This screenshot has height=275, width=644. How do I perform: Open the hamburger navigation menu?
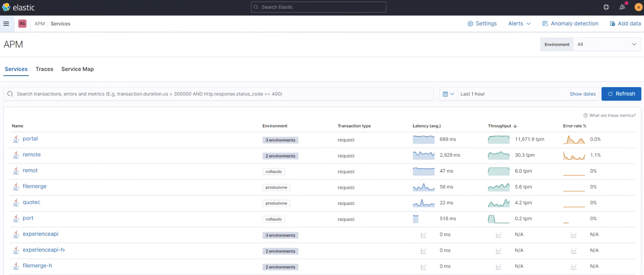click(6, 24)
